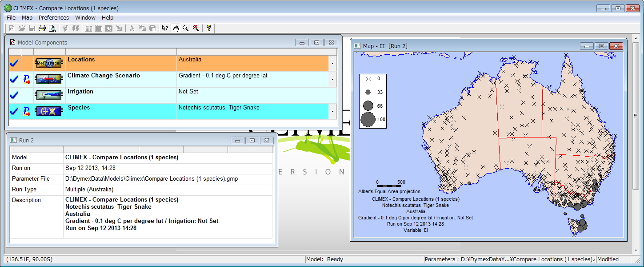Save the model with the floppy icon

pyautogui.click(x=32, y=28)
